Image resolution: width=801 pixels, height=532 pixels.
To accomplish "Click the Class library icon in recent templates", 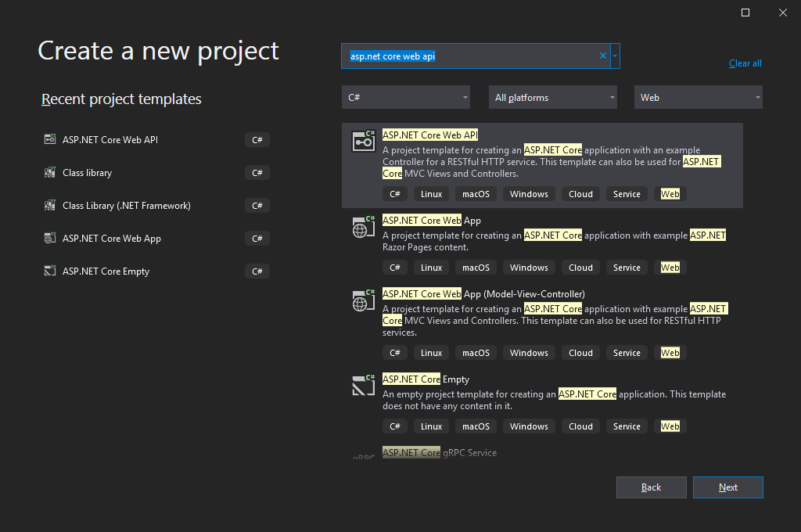I will (x=49, y=172).
